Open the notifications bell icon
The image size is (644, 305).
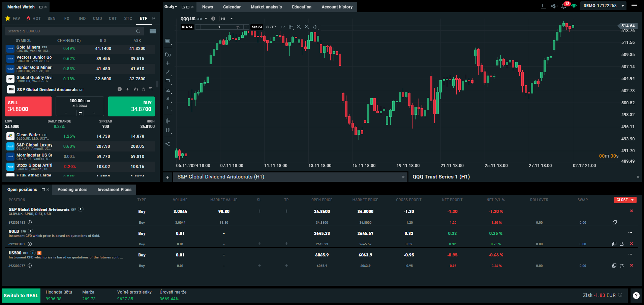(564, 6)
